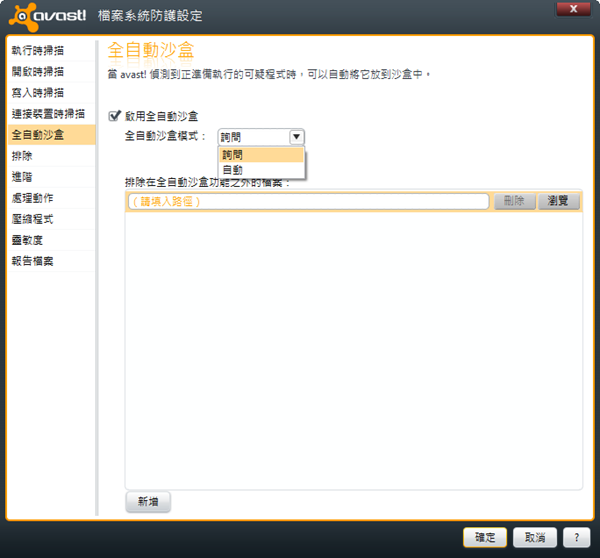
Task: Select 全自動沙盒 in sidebar
Action: click(x=51, y=135)
